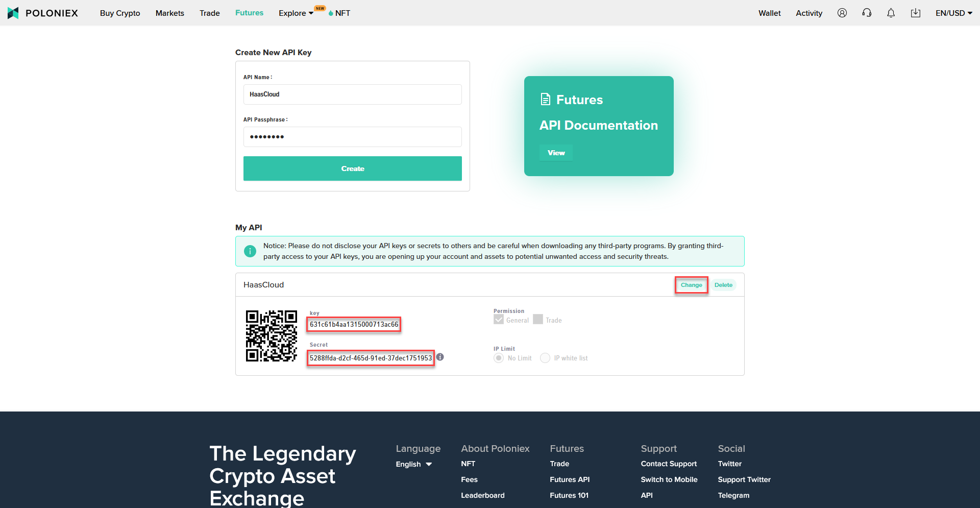Click the customer support headset icon
Screen dimensions: 980x508
866,13
